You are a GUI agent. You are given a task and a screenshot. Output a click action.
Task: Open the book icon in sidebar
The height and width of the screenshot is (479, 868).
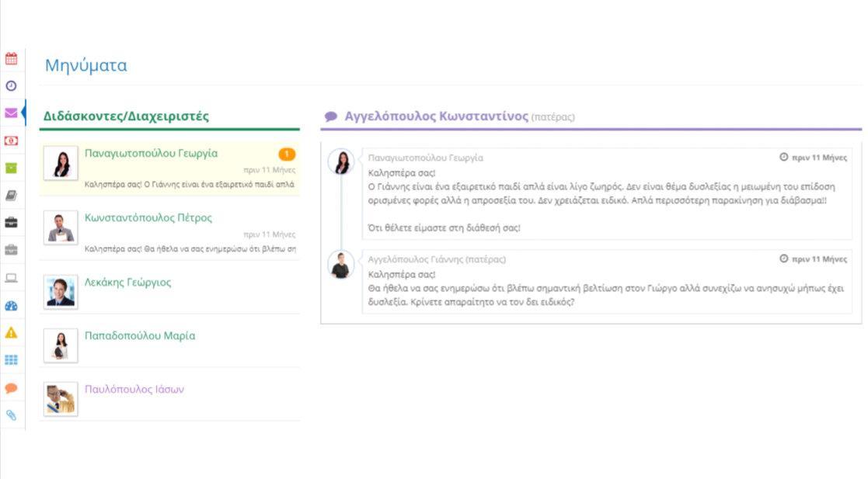pos(11,196)
